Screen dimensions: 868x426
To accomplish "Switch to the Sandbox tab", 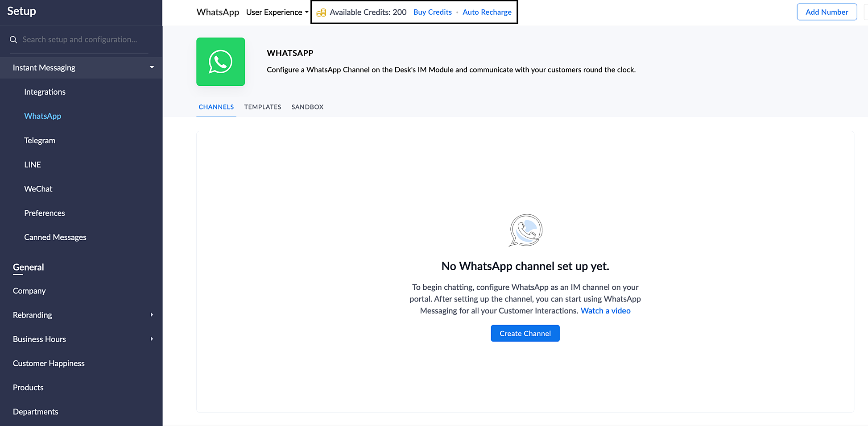I will click(x=307, y=107).
